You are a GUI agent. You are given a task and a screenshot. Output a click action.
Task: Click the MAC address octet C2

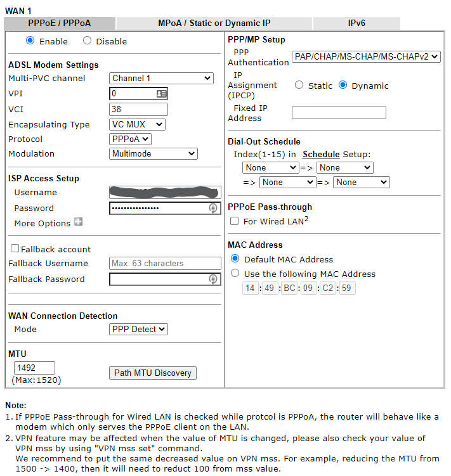pyautogui.click(x=328, y=288)
